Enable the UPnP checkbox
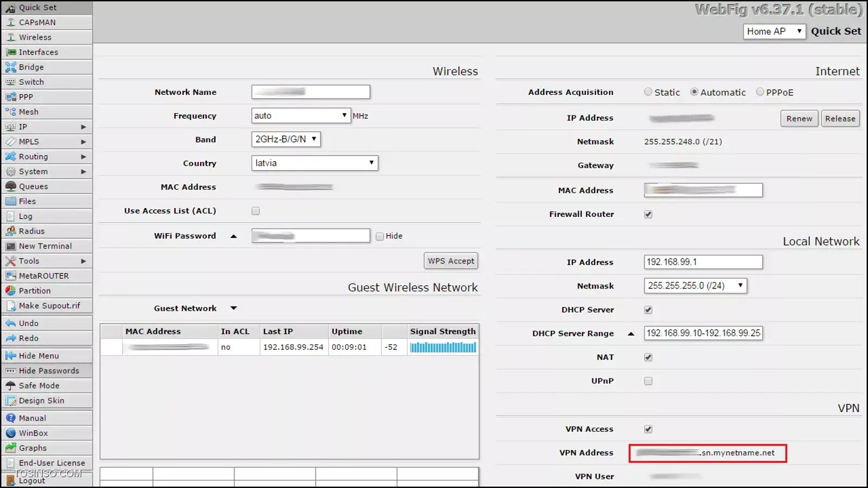Image resolution: width=868 pixels, height=488 pixels. (x=648, y=381)
